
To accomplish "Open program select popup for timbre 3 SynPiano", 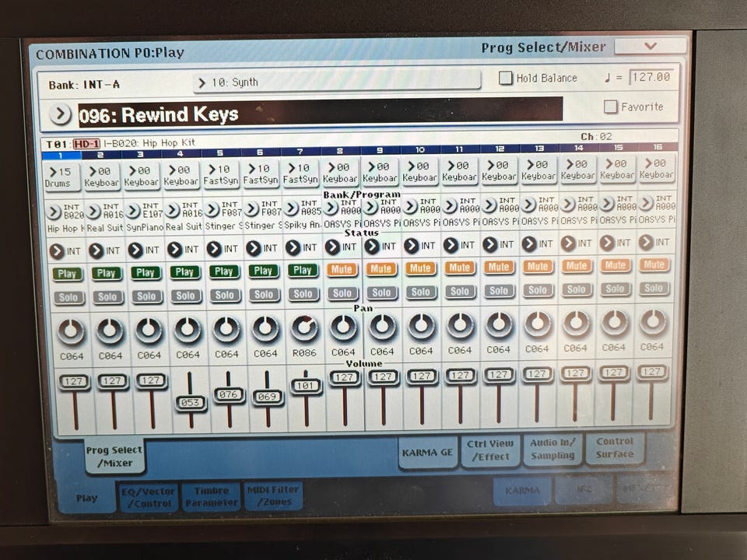I will pyautogui.click(x=133, y=211).
